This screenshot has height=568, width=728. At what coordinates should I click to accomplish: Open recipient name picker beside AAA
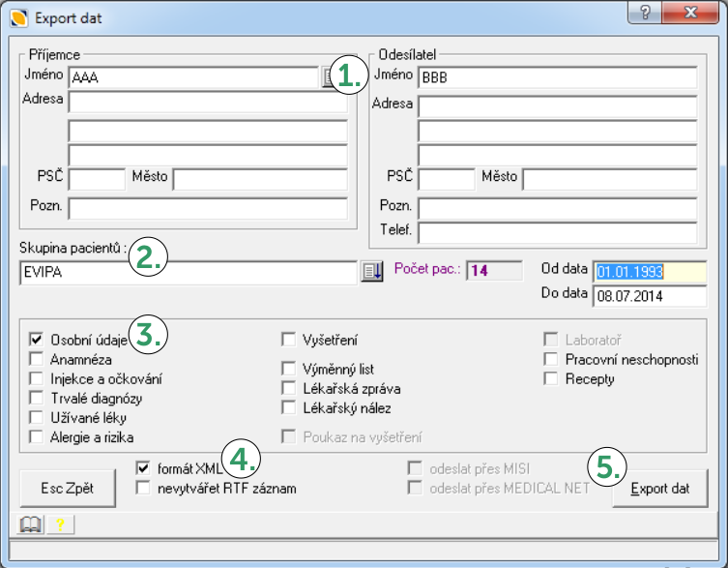coord(327,78)
